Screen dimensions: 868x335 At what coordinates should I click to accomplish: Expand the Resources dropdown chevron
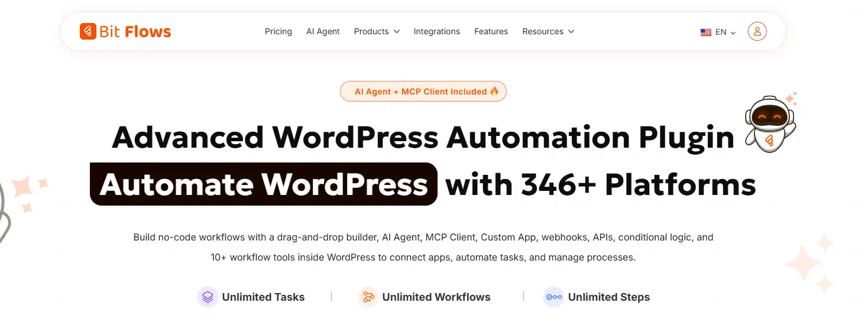(571, 32)
